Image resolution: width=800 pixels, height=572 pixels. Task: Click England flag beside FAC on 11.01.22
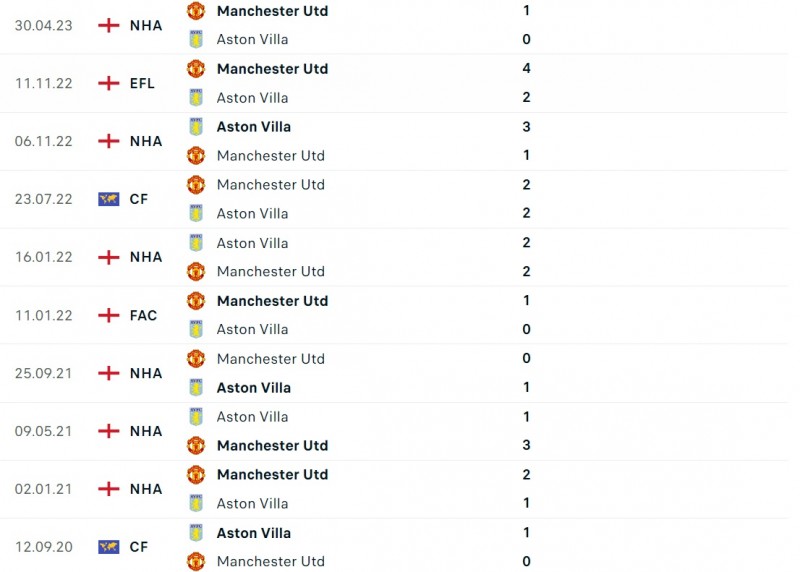tap(108, 315)
